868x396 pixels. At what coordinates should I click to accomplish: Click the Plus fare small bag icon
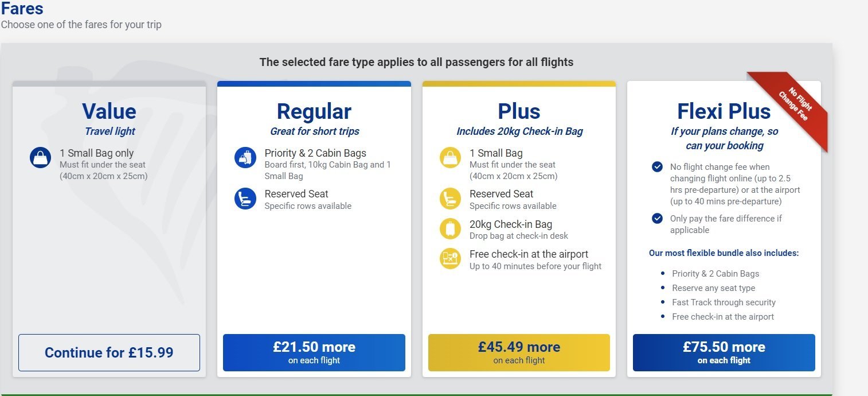click(450, 158)
